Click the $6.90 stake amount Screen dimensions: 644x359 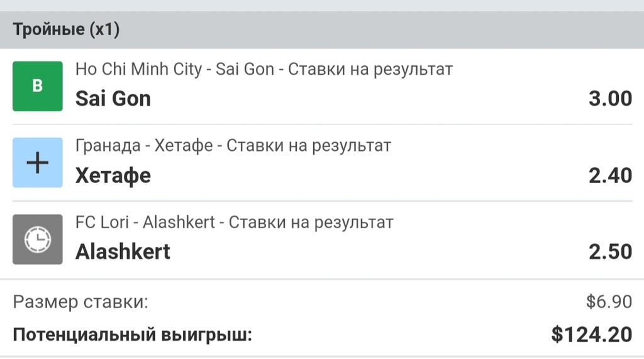(x=609, y=302)
